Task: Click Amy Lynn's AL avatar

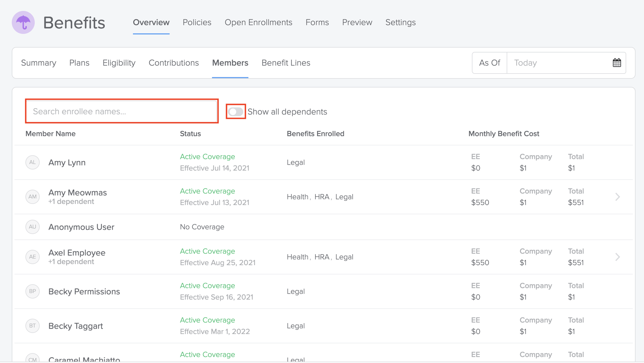Action: tap(32, 162)
